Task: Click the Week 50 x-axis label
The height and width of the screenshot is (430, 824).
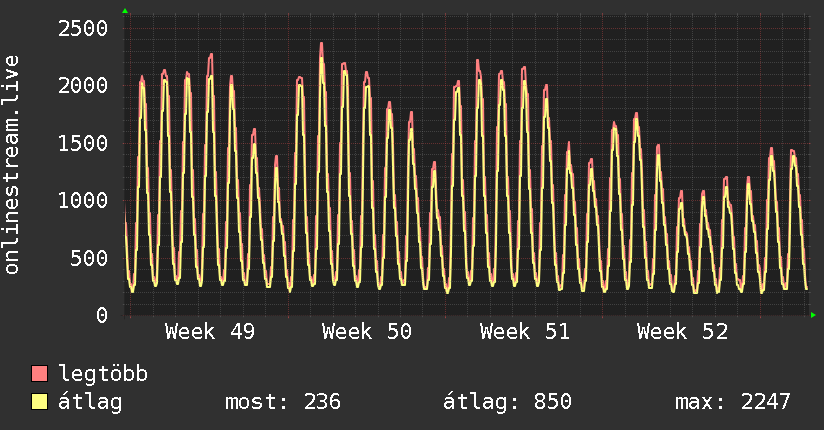Action: pos(367,332)
